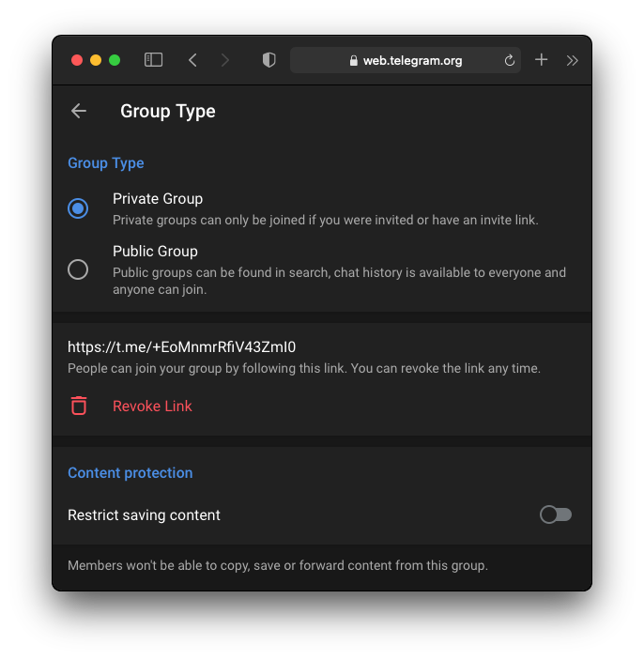Click the blue Group Type section heading

[x=106, y=163]
